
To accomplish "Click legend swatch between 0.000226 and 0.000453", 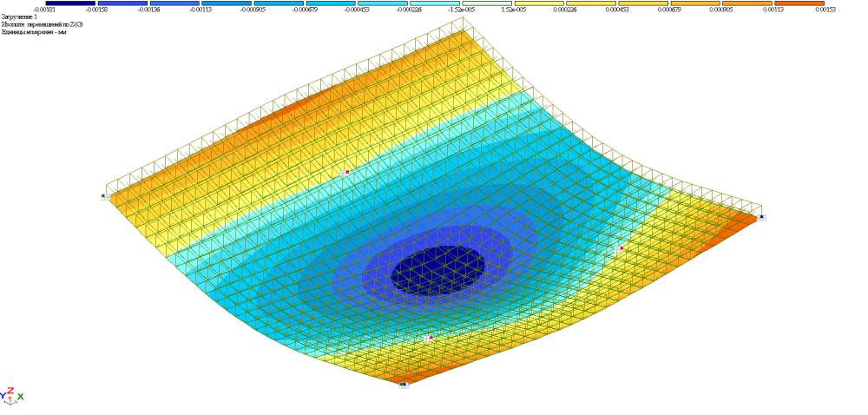I will [x=590, y=3].
